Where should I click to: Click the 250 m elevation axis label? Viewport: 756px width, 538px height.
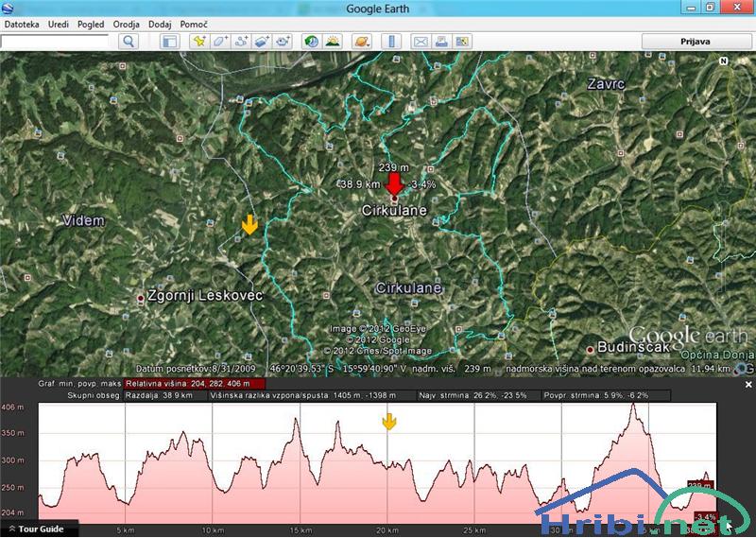(x=12, y=487)
